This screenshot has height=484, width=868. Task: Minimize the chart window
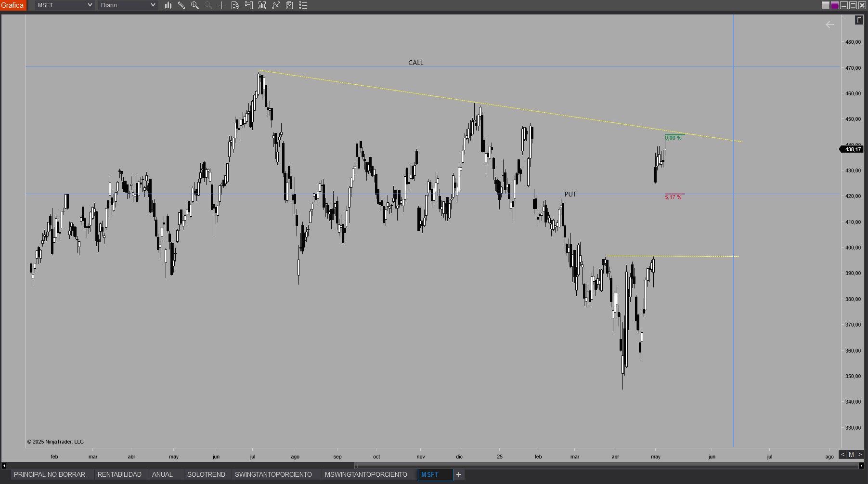[844, 5]
